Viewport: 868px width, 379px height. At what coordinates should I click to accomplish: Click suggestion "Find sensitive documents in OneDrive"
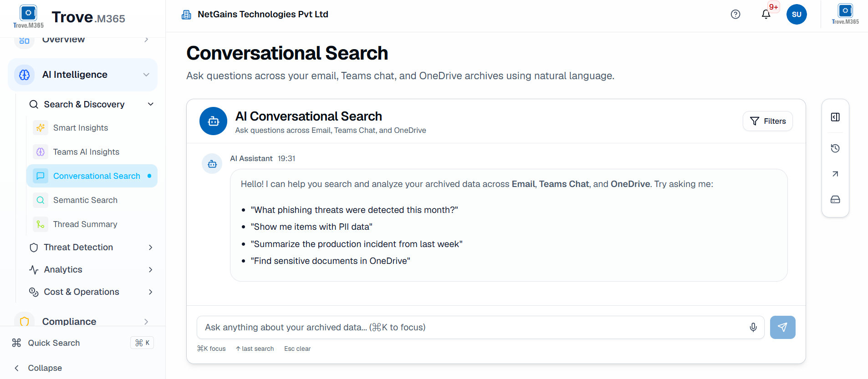[330, 261]
